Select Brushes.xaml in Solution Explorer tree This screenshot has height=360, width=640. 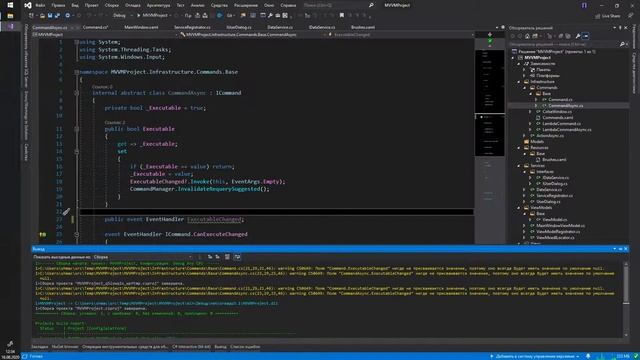tap(554, 160)
